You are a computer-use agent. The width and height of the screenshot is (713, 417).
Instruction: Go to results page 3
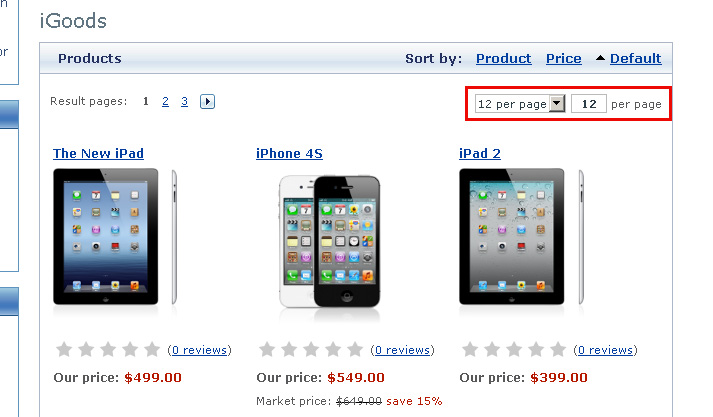pyautogui.click(x=185, y=101)
